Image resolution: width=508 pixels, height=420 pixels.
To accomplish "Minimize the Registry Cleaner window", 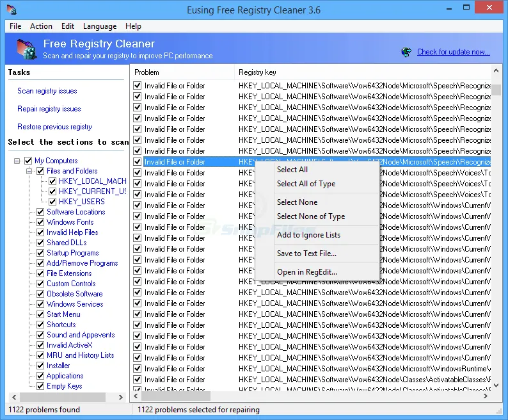I will 449,8.
